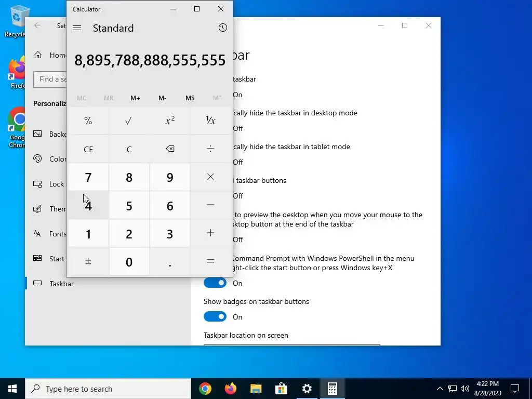Select Lock screen in the Settings sidebar
This screenshot has width=532, height=399.
coord(46,184)
